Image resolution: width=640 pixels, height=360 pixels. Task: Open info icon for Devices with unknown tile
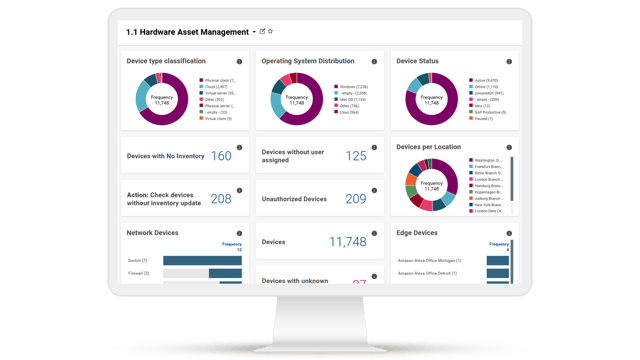coord(374,276)
